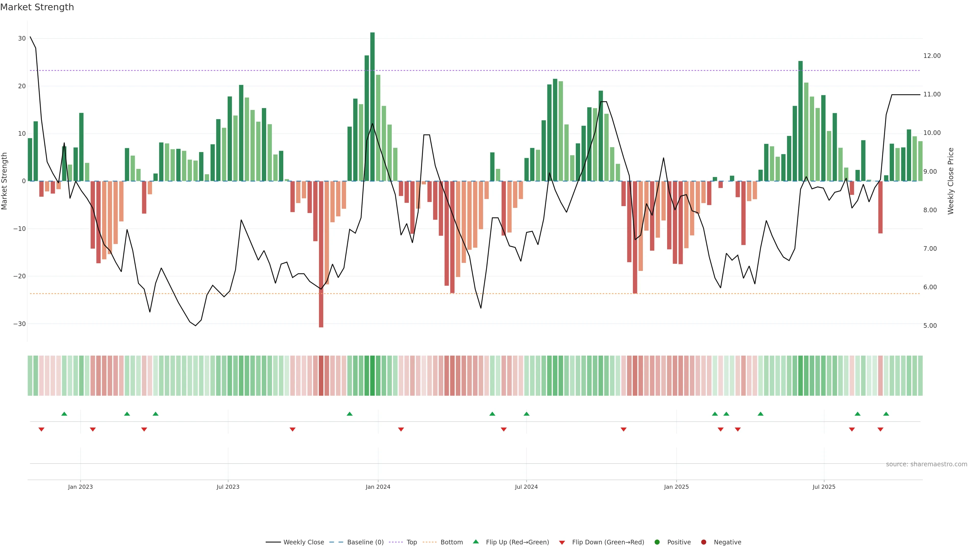Click the deepest red bar below -30
980x551 pixels.
321,254
